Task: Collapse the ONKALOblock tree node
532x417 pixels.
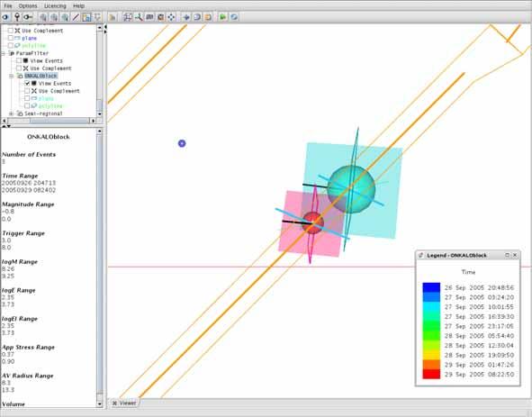Action: pos(11,76)
